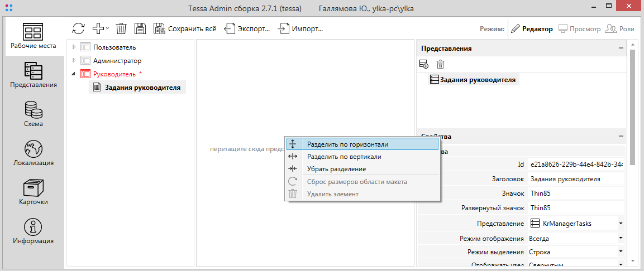
Task: Open the Режим выделения dropdown
Action: [621, 252]
